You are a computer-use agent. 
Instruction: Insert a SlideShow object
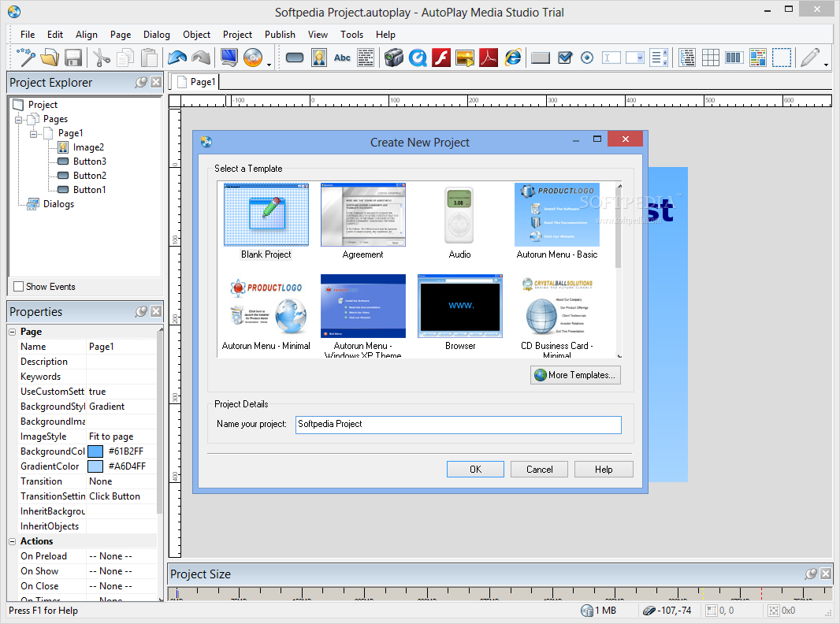coord(464,58)
